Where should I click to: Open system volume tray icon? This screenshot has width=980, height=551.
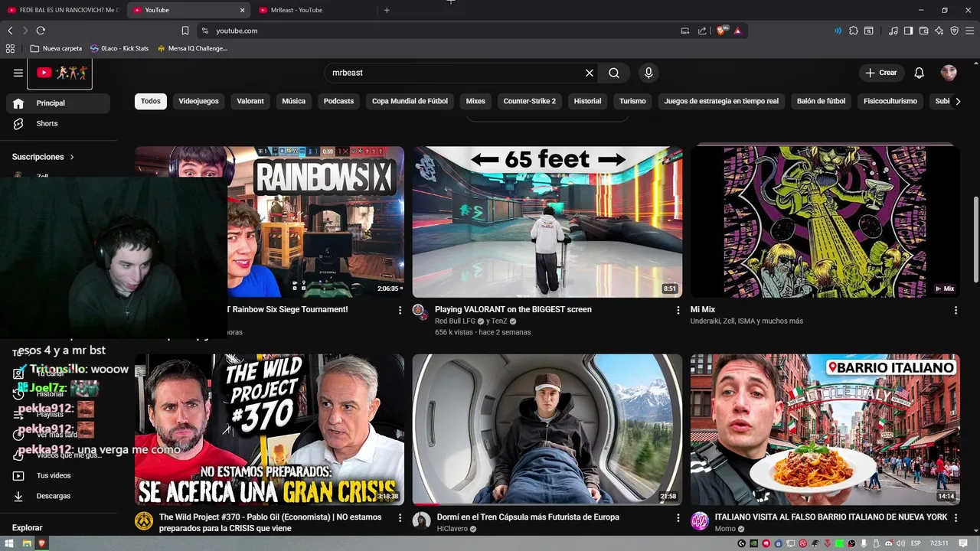901,543
